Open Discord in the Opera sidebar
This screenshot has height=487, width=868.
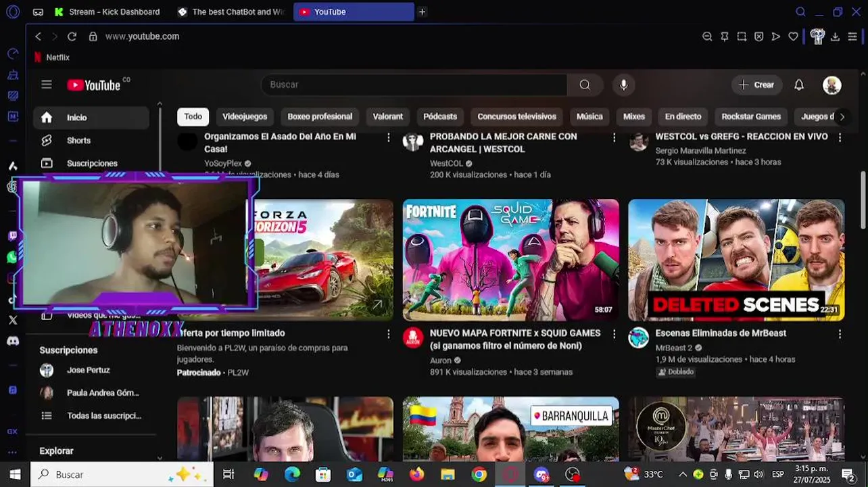(x=13, y=341)
